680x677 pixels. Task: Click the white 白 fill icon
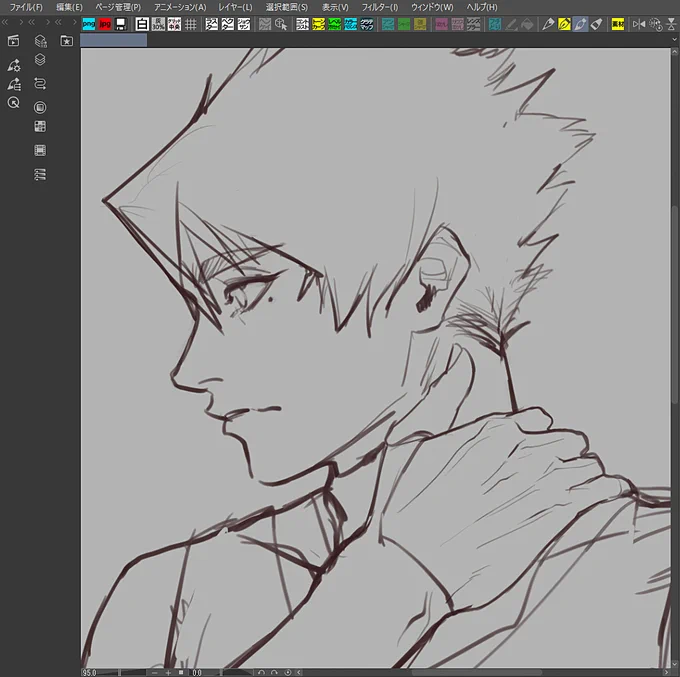pyautogui.click(x=142, y=24)
